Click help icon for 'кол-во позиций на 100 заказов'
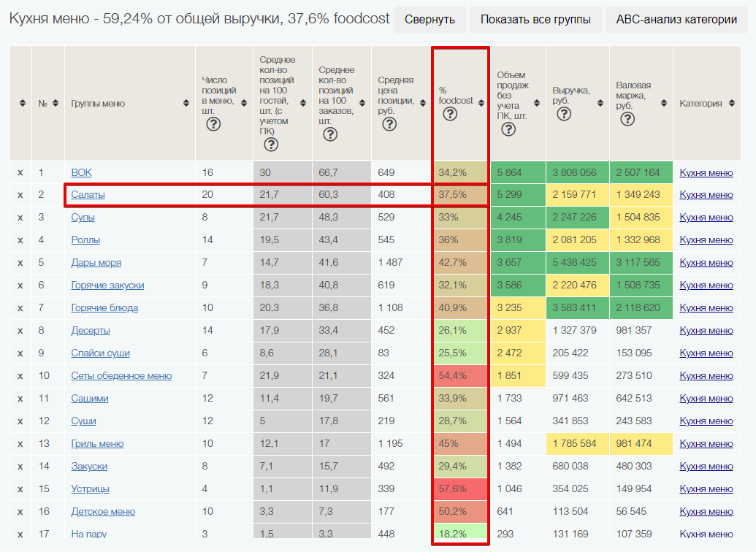756x552 pixels. (330, 134)
